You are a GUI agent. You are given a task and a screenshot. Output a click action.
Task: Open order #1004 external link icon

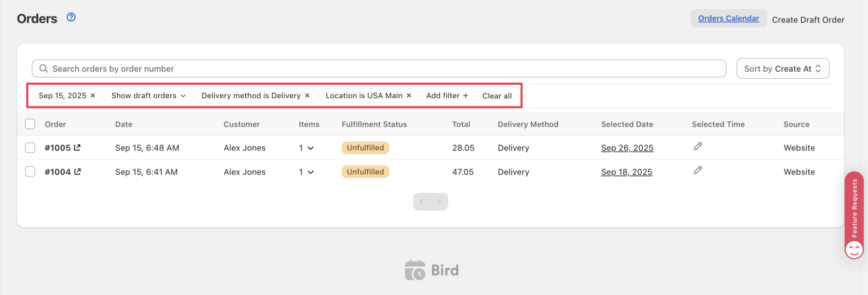pos(77,172)
